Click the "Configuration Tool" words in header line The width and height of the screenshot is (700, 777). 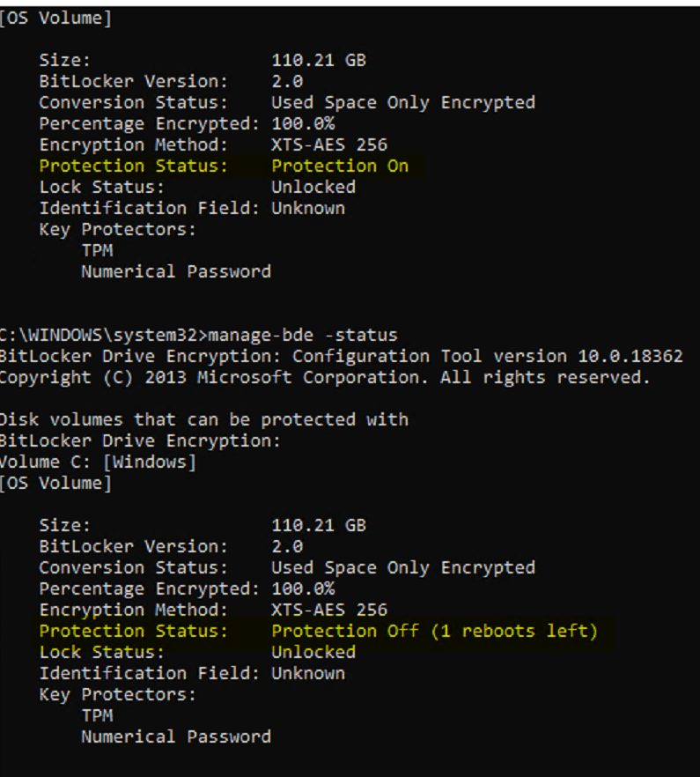pyautogui.click(x=387, y=356)
